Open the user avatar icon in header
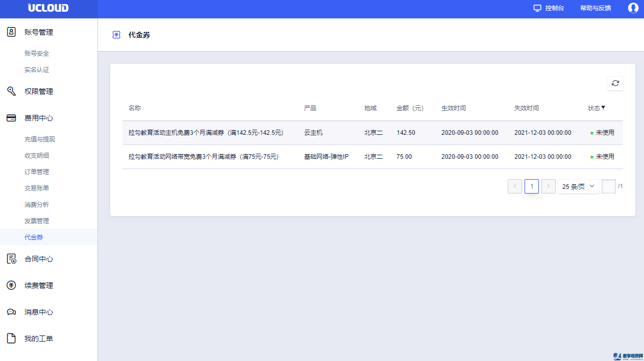 (633, 8)
